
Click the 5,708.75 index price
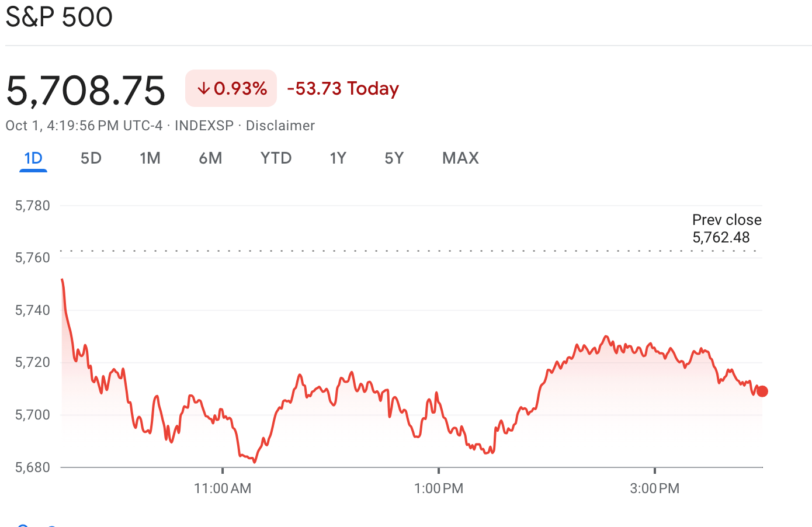pyautogui.click(x=86, y=91)
